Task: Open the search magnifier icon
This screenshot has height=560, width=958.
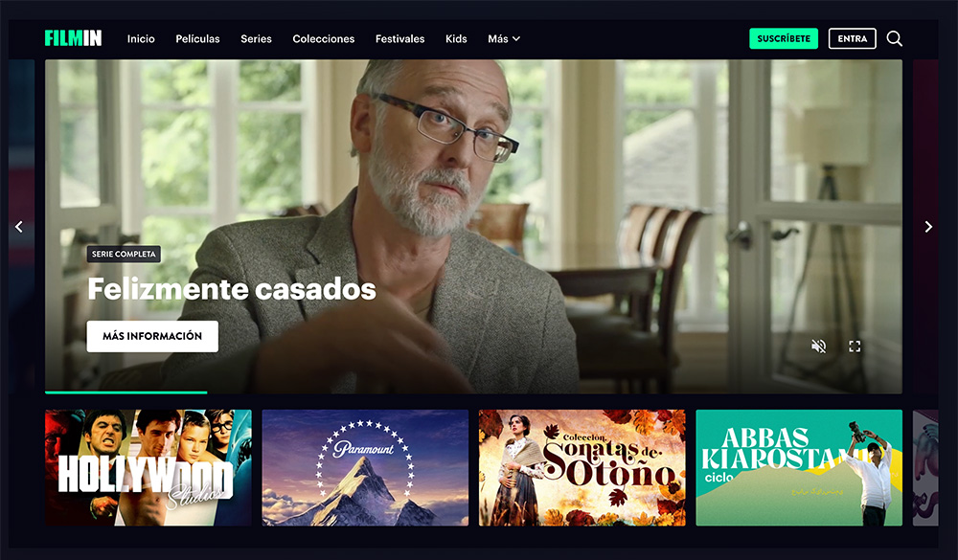Action: (x=894, y=38)
